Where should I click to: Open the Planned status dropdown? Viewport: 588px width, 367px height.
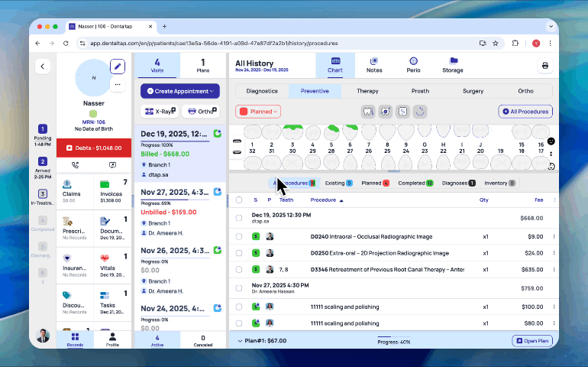[258, 112]
